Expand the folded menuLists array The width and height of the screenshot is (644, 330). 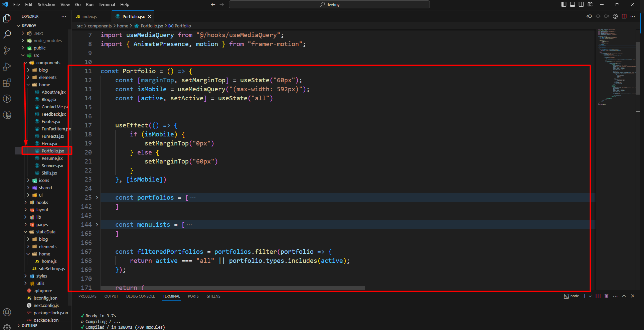pos(97,225)
